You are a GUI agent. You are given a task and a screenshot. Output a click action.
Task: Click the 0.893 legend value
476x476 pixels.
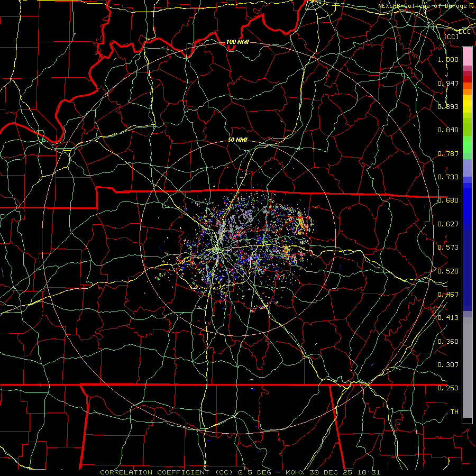tap(448, 106)
